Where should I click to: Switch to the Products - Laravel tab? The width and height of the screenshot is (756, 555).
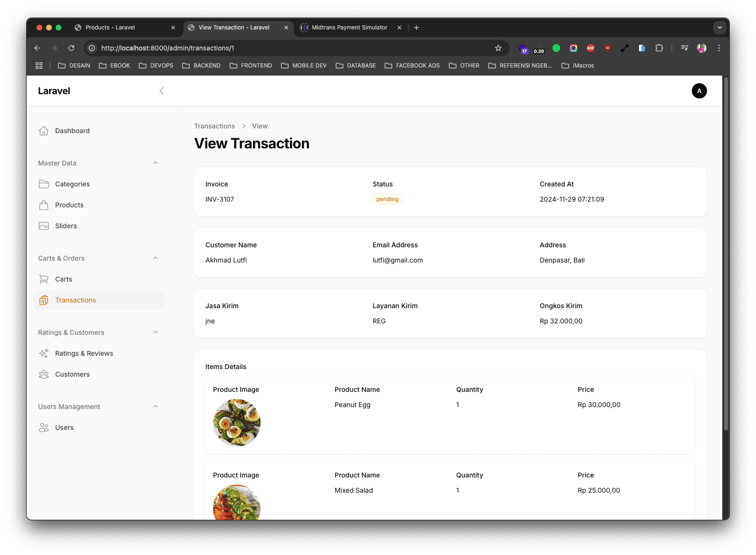click(110, 28)
